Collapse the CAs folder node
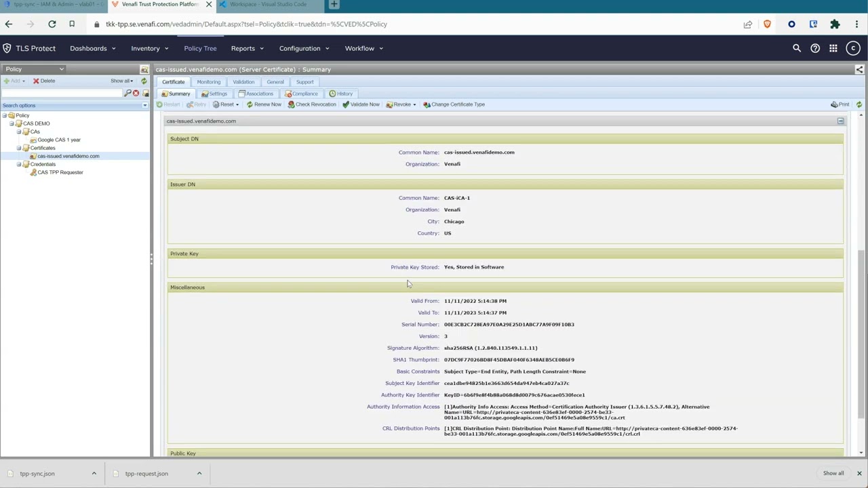Viewport: 868px width, 488px height. 19,131
